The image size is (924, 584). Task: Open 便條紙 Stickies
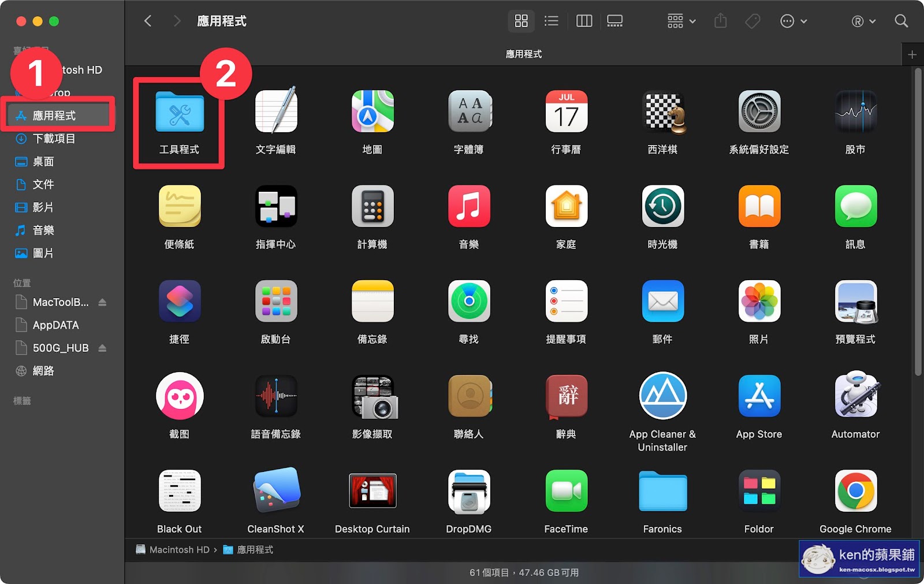180,206
